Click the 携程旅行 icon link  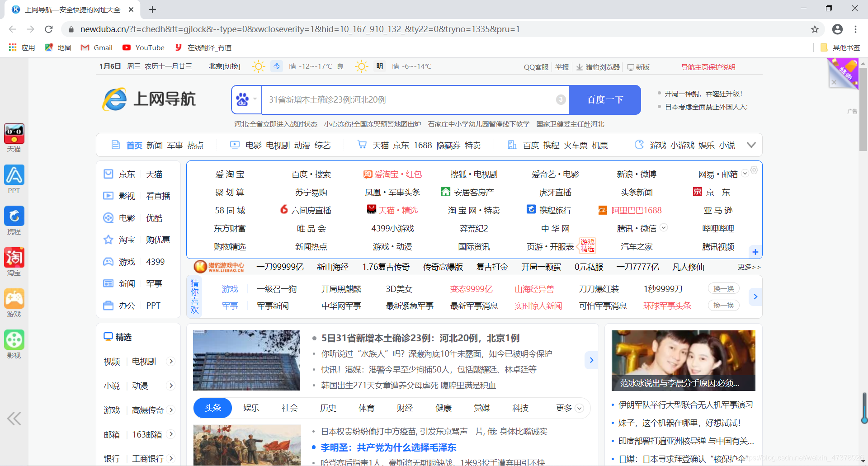click(x=549, y=210)
